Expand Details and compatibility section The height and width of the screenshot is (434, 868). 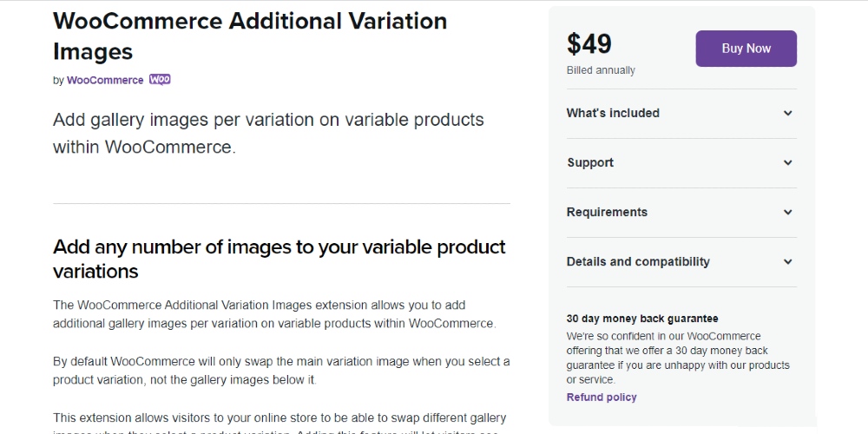tap(681, 262)
